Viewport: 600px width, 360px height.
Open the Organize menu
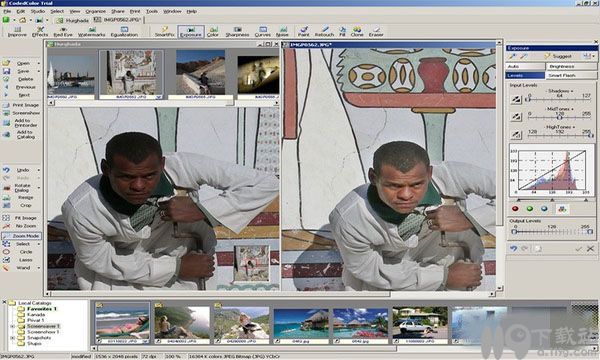95,11
